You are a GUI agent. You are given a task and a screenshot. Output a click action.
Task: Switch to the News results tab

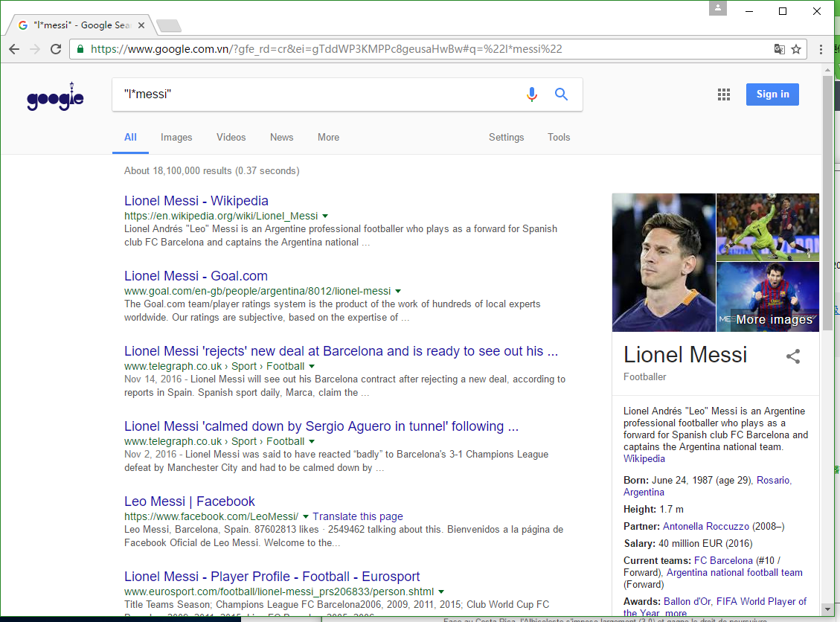pos(281,137)
